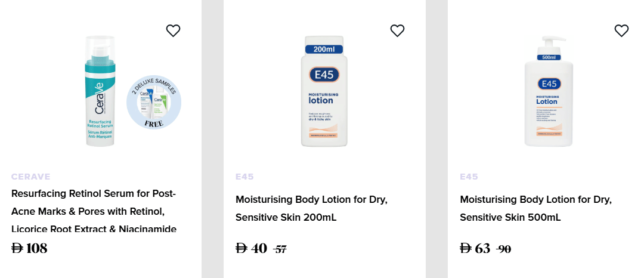Click the discounted price 63 for 500mL lotion

click(x=475, y=248)
